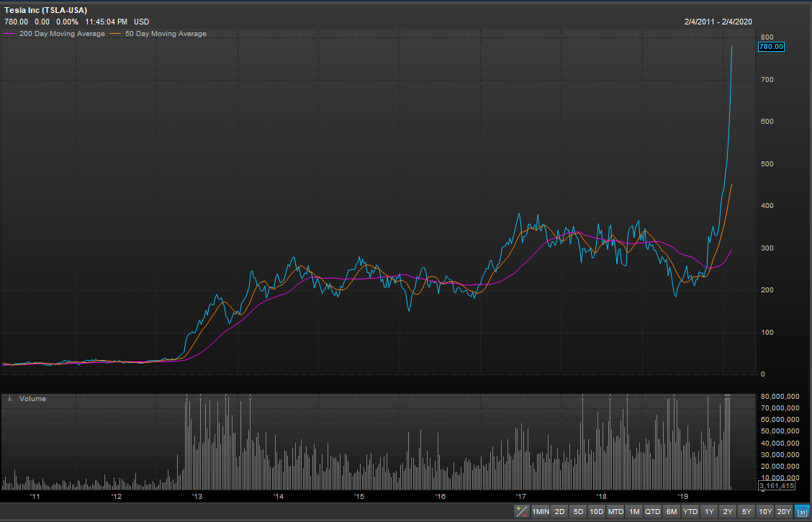Select the 20Y time range
Viewport: 812px width, 522px height.
coord(784,512)
